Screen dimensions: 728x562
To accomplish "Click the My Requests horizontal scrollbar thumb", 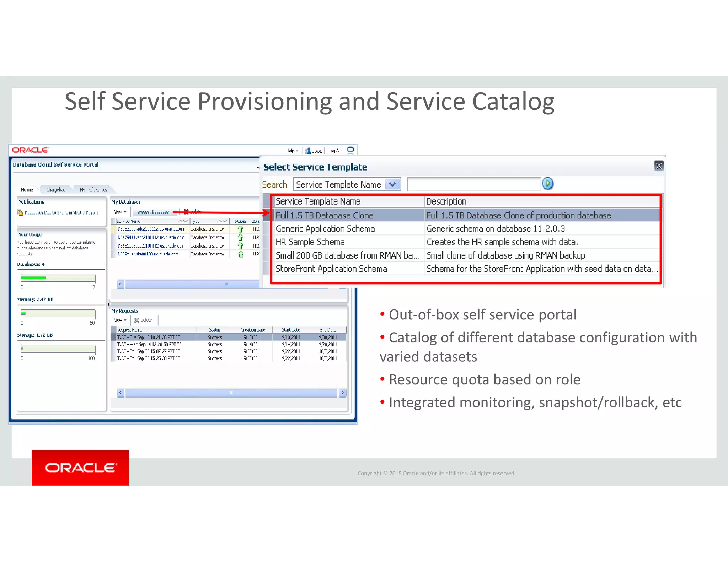I will (x=231, y=393).
